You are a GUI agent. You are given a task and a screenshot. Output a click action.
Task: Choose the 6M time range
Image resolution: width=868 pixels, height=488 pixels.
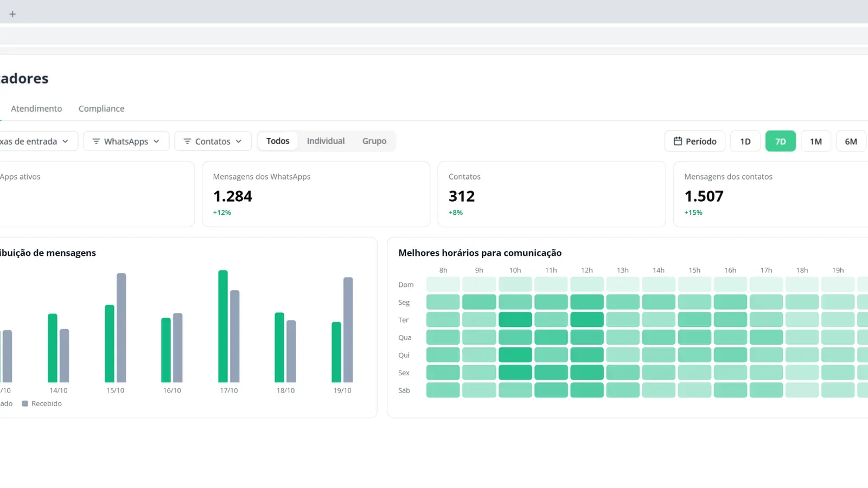[x=851, y=142]
